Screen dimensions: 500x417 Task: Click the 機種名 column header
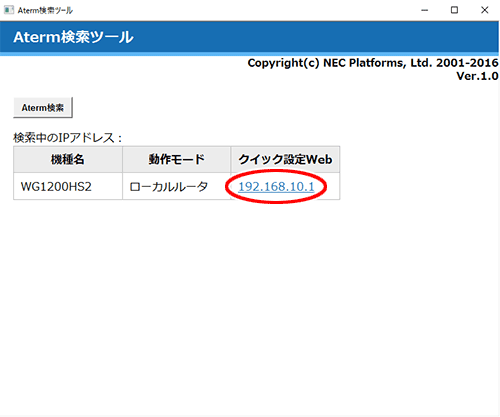[x=68, y=159]
